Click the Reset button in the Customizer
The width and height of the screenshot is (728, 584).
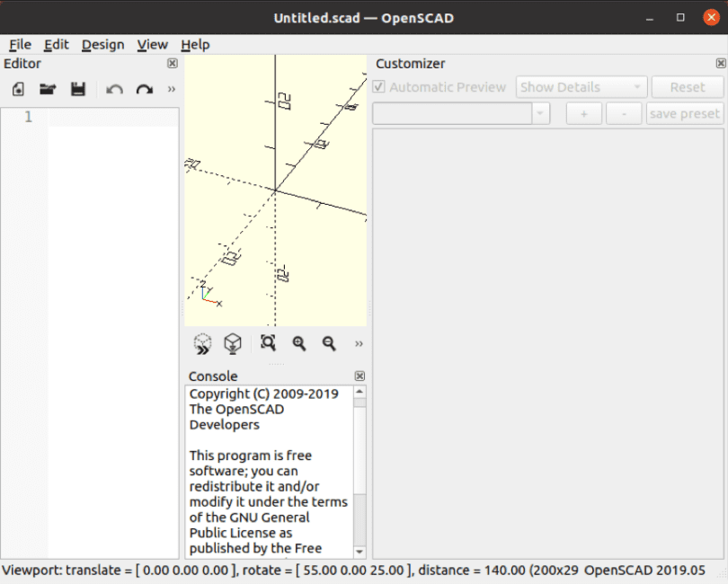click(688, 86)
